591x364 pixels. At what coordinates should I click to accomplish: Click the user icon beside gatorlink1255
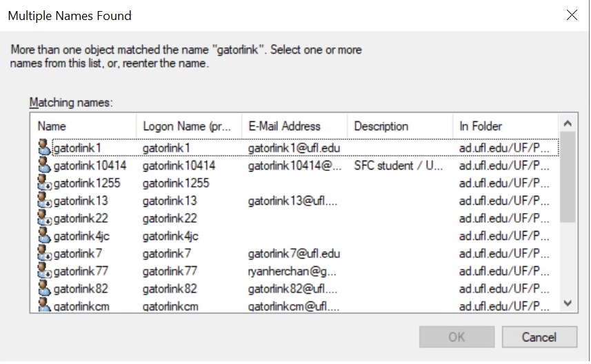[x=44, y=183]
